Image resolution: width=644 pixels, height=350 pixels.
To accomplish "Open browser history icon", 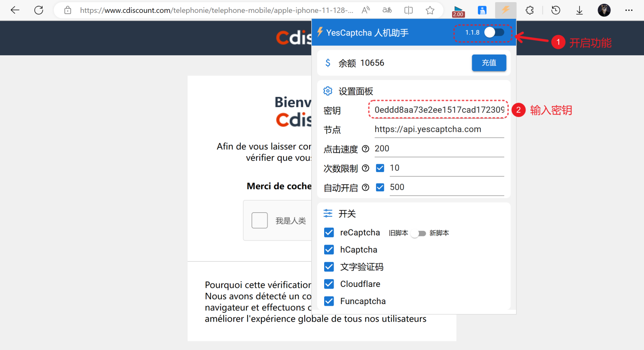I will pyautogui.click(x=556, y=10).
